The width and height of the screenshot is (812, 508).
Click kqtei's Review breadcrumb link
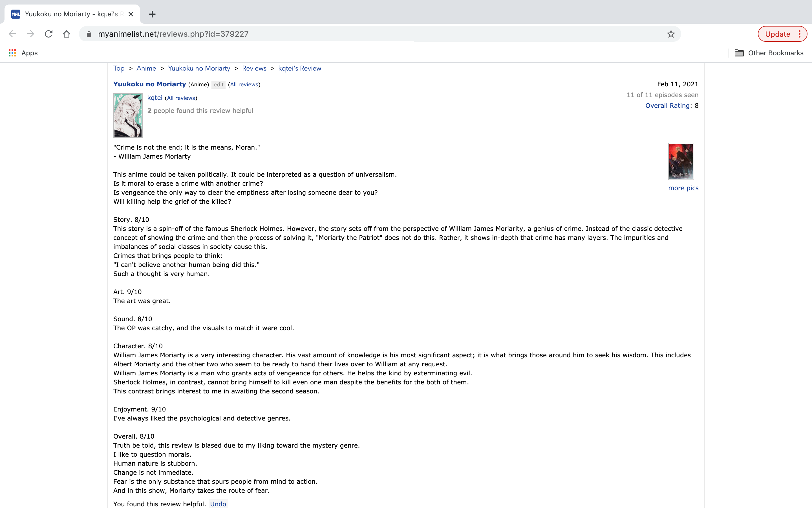coord(300,68)
